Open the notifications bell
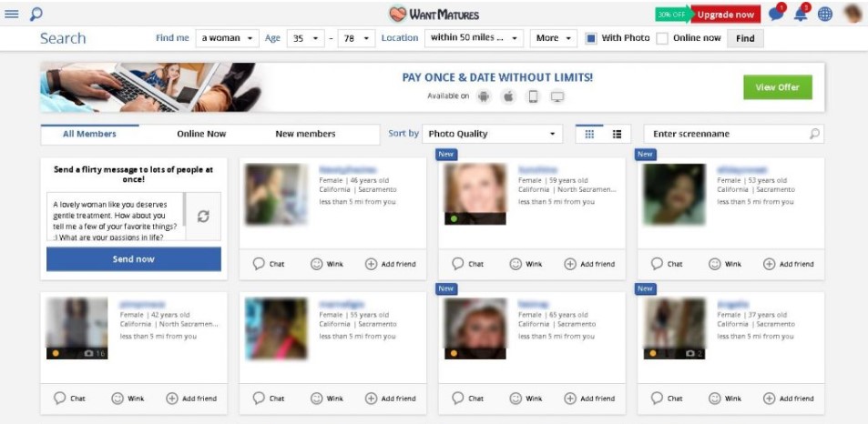Screen dimensions: 868x424 pos(801,15)
